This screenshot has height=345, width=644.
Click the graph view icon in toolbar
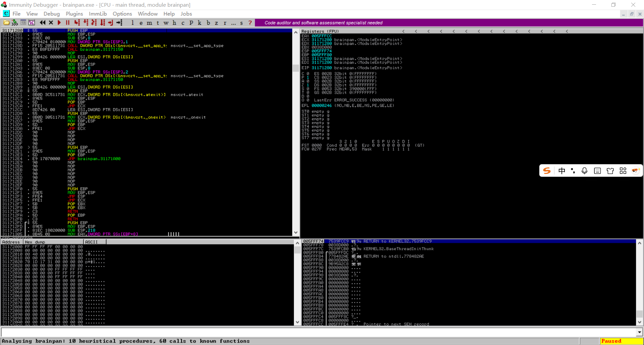pos(32,22)
